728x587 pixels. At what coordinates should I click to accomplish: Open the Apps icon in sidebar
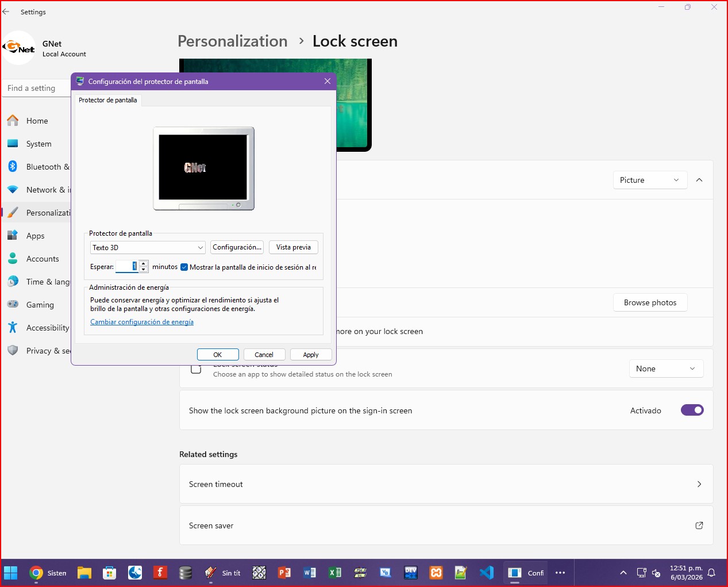point(13,236)
